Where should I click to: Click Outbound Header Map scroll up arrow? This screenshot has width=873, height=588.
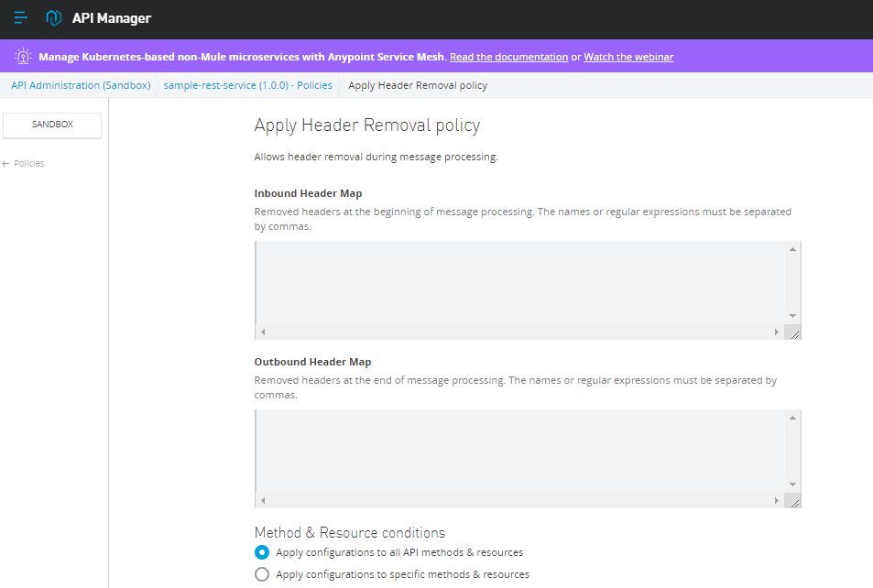[x=792, y=418]
